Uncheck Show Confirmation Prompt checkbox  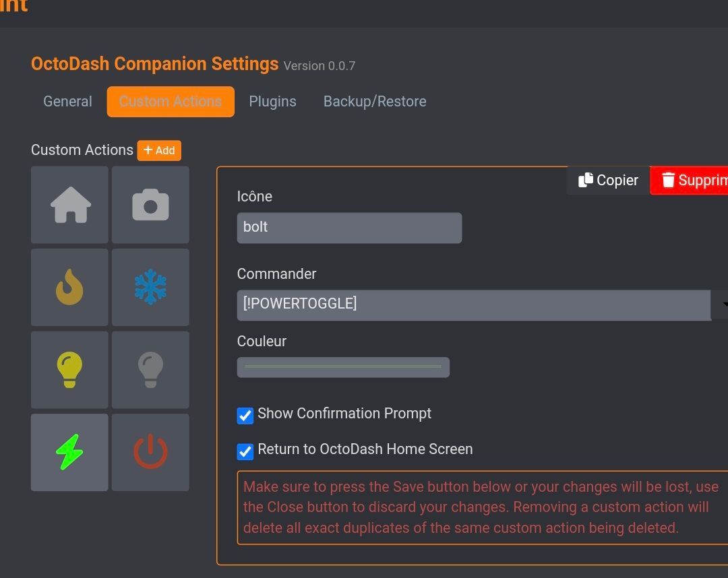click(245, 415)
